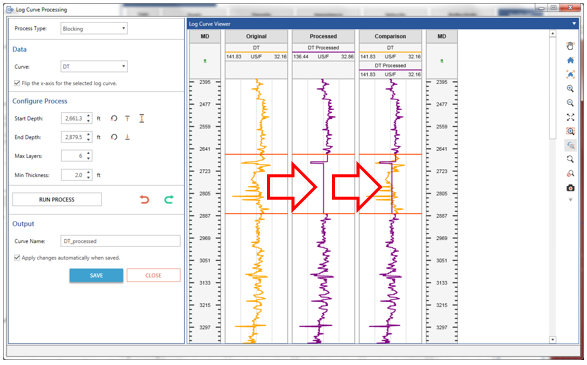Set Start Depth to curve top
The height and width of the screenshot is (365, 587).
pyautogui.click(x=127, y=118)
